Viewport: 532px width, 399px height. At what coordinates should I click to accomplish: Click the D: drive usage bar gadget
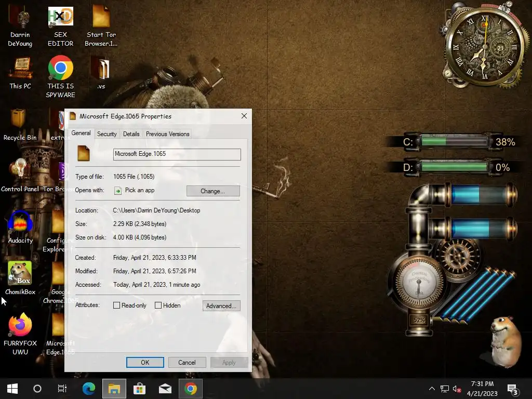(x=453, y=167)
